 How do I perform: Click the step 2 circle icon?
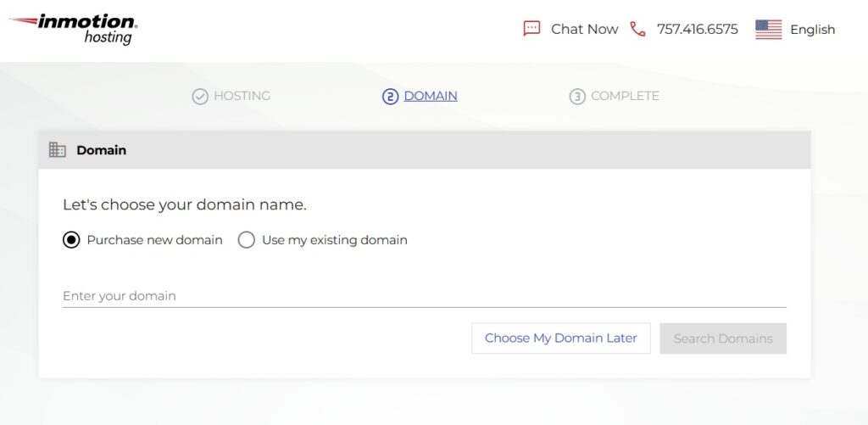390,97
